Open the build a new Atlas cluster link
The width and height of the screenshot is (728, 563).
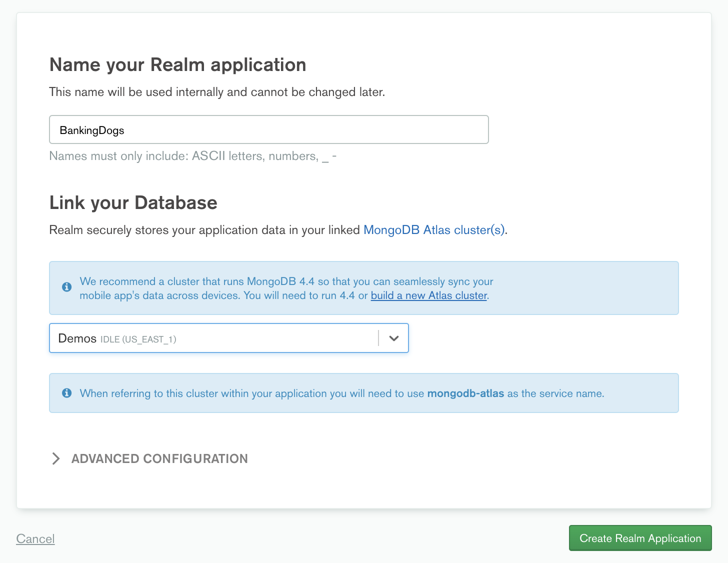pos(429,295)
